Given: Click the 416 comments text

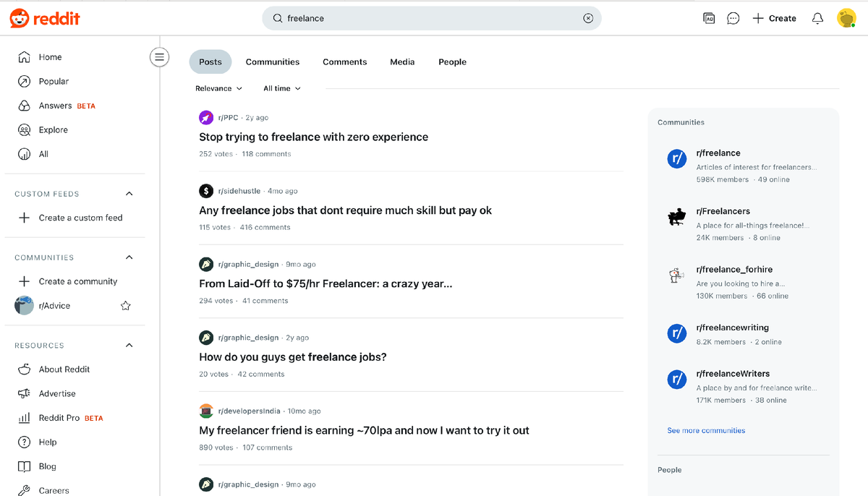Looking at the screenshot, I should coord(265,227).
